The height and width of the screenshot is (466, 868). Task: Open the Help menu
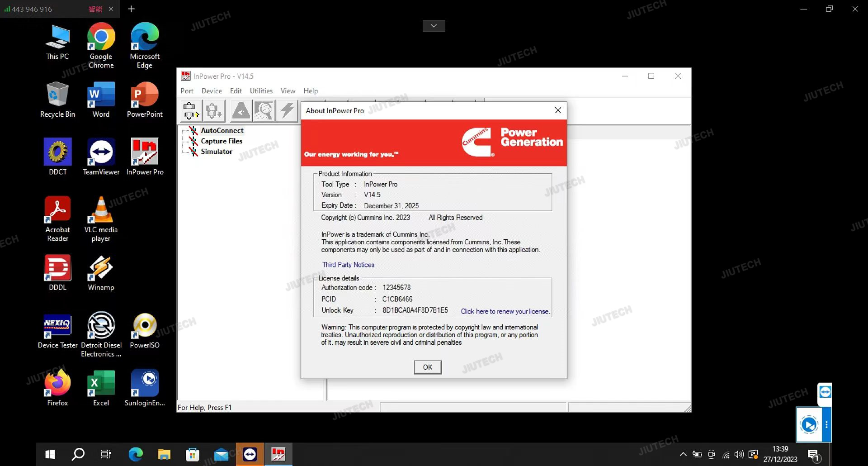[311, 91]
